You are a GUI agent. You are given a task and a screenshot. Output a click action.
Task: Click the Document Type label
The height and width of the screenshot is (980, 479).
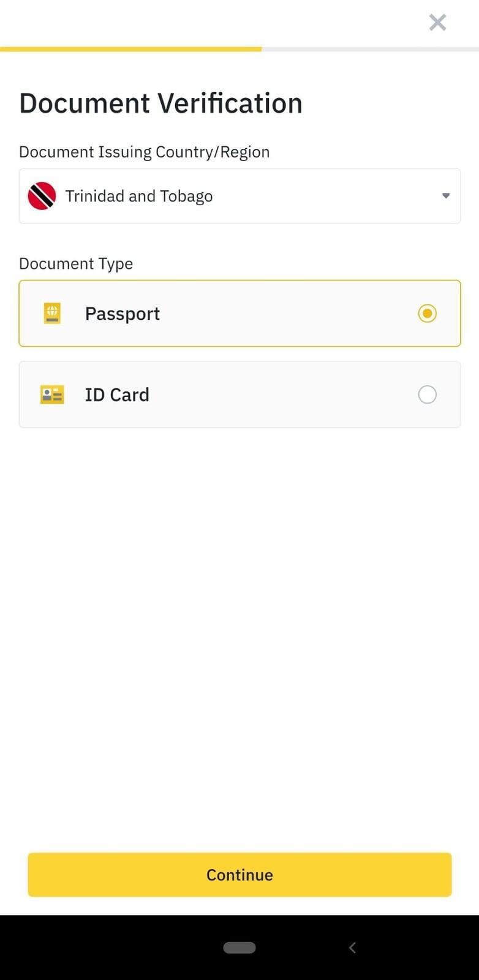point(76,264)
